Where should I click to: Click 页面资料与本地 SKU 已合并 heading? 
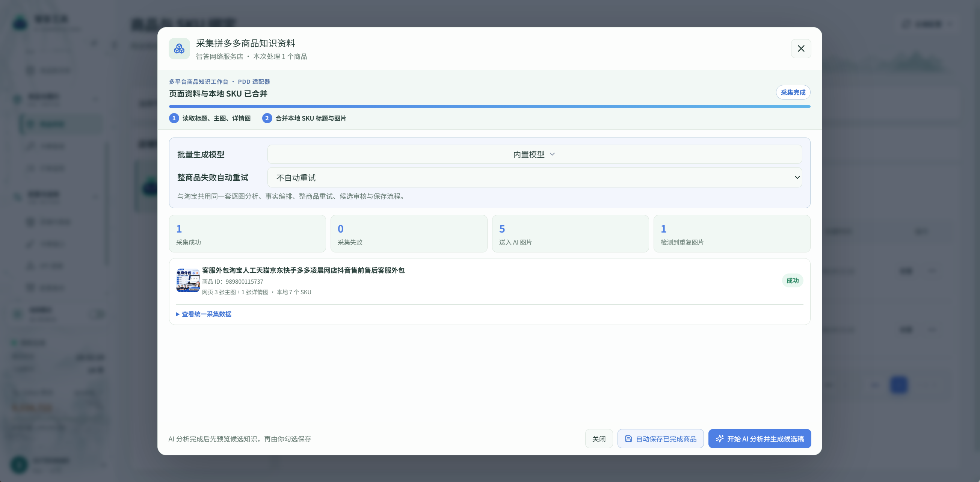tap(218, 94)
